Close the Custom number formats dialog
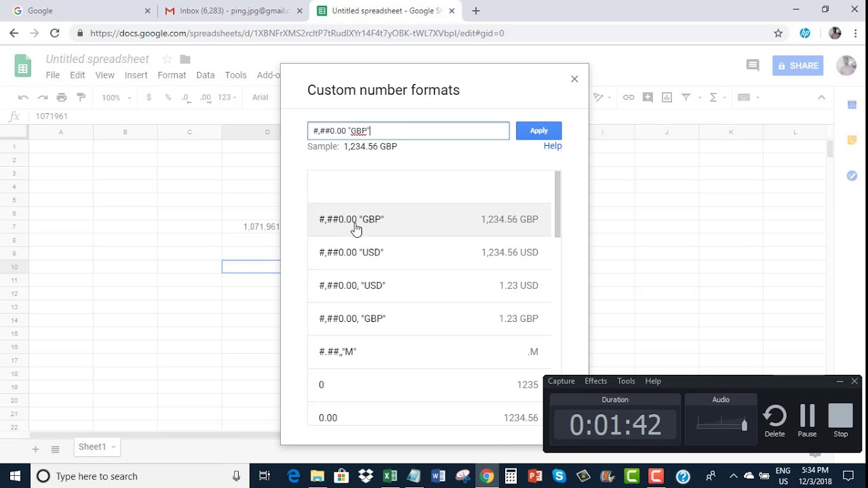 point(574,79)
